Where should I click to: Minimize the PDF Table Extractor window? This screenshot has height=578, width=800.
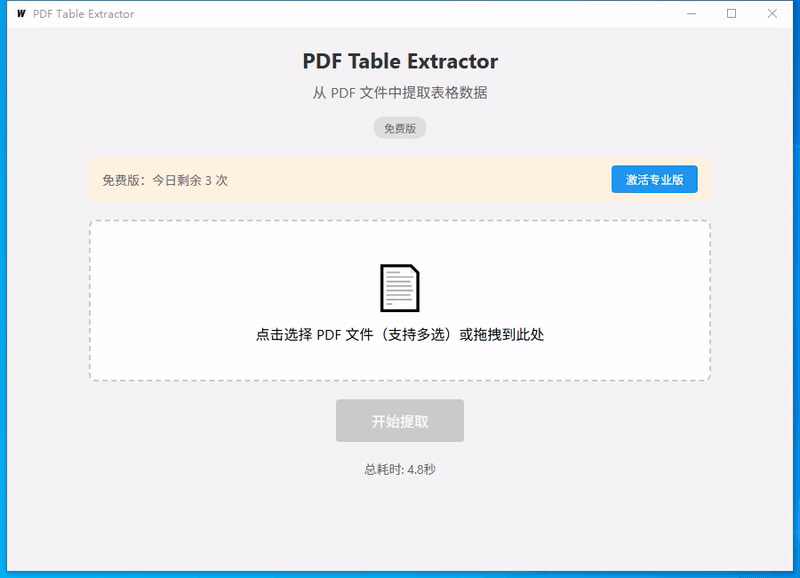[x=691, y=14]
